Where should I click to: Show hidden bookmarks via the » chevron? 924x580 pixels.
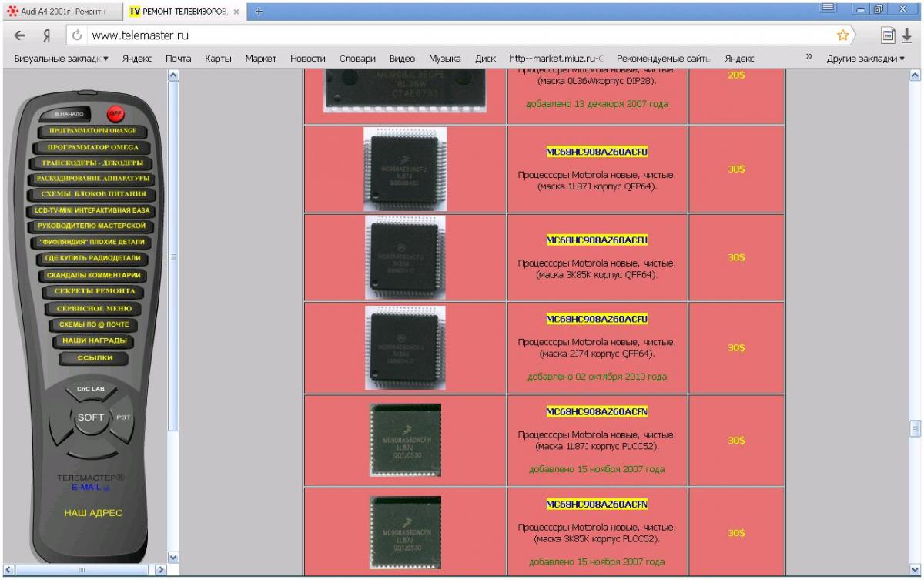point(809,57)
